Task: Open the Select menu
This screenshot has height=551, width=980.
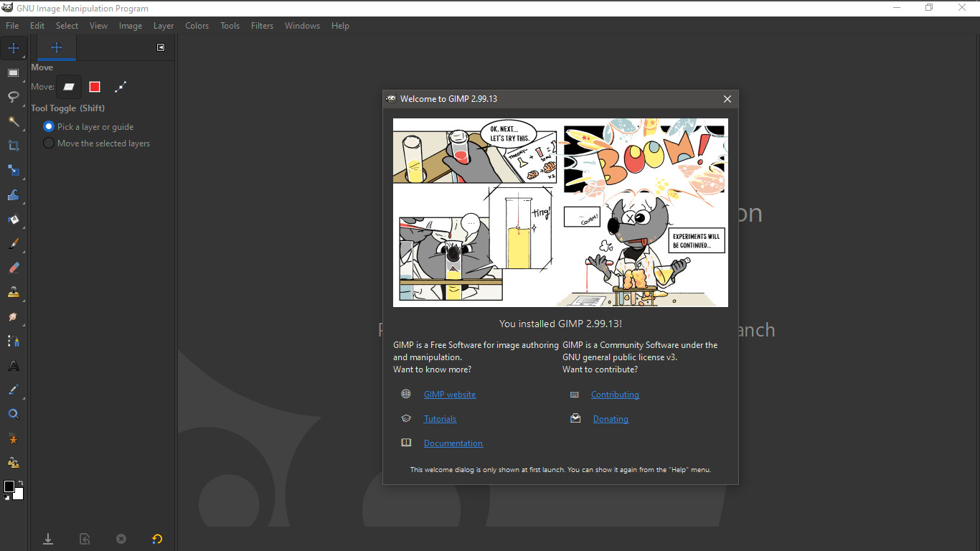Action: click(67, 26)
